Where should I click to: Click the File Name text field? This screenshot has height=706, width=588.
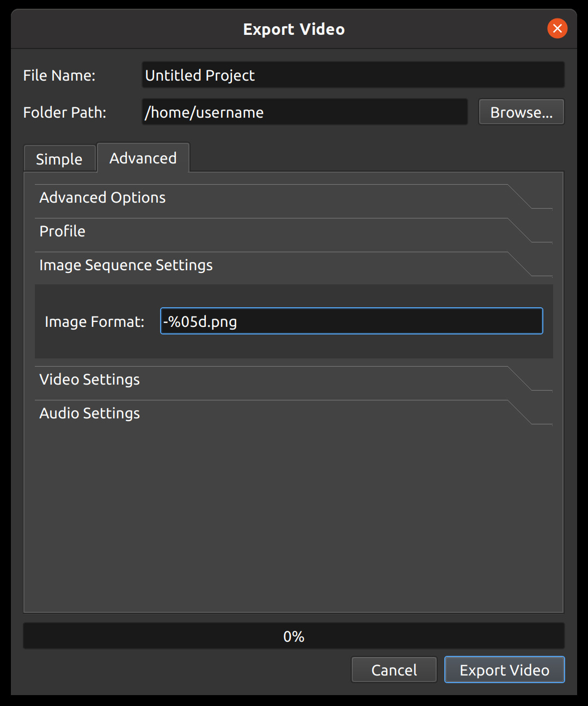coord(352,75)
